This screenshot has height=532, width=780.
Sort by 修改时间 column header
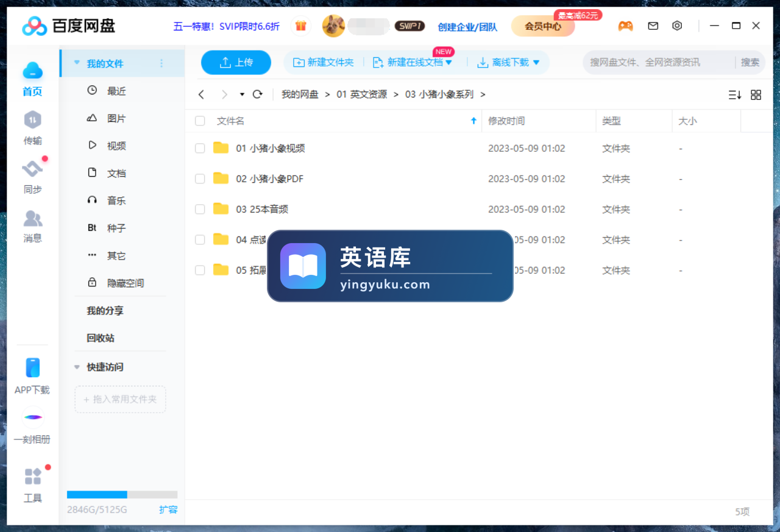tap(506, 121)
